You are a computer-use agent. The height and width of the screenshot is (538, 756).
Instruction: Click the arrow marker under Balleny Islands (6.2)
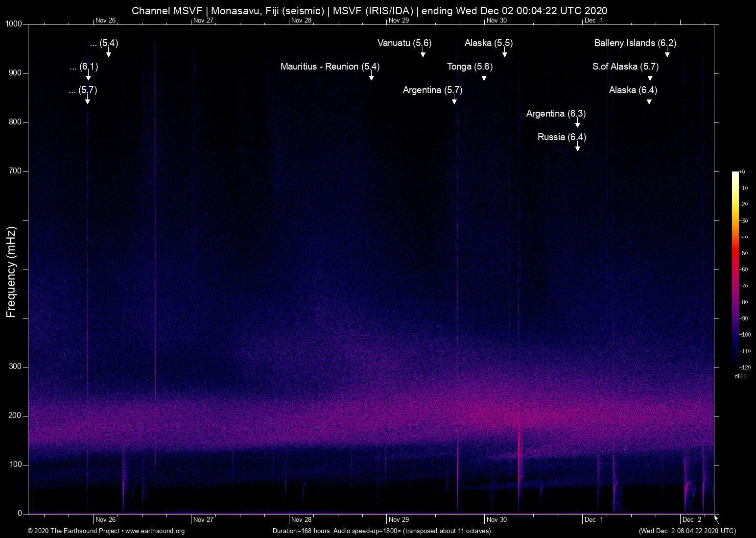[667, 53]
